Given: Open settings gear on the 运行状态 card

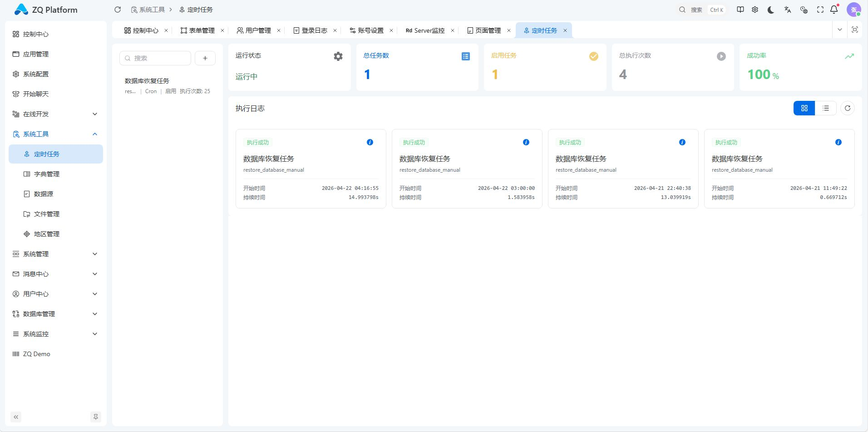Looking at the screenshot, I should click(x=338, y=56).
